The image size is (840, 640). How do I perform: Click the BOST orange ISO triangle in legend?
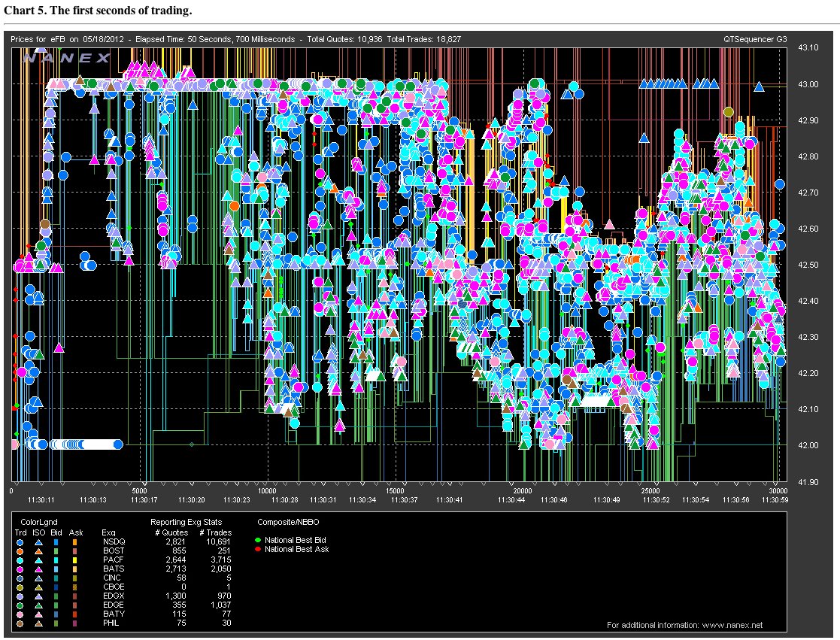38,551
